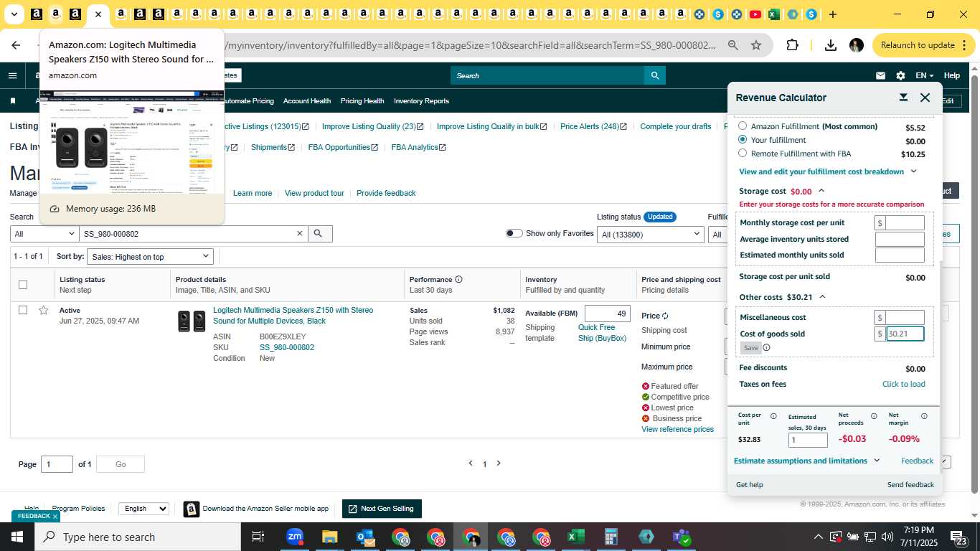Open the mail messages icon
This screenshot has height=551, width=980.
tap(880, 75)
